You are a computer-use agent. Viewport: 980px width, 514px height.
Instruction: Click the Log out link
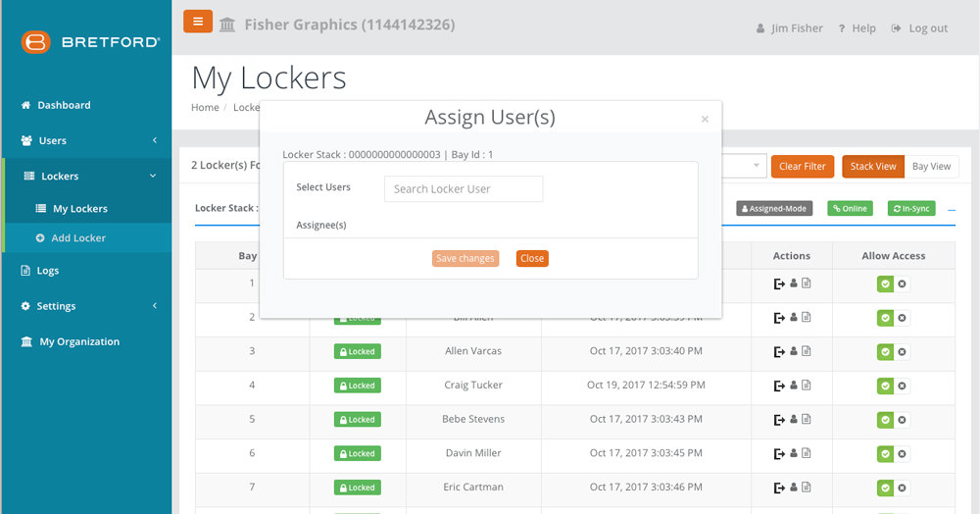click(919, 28)
